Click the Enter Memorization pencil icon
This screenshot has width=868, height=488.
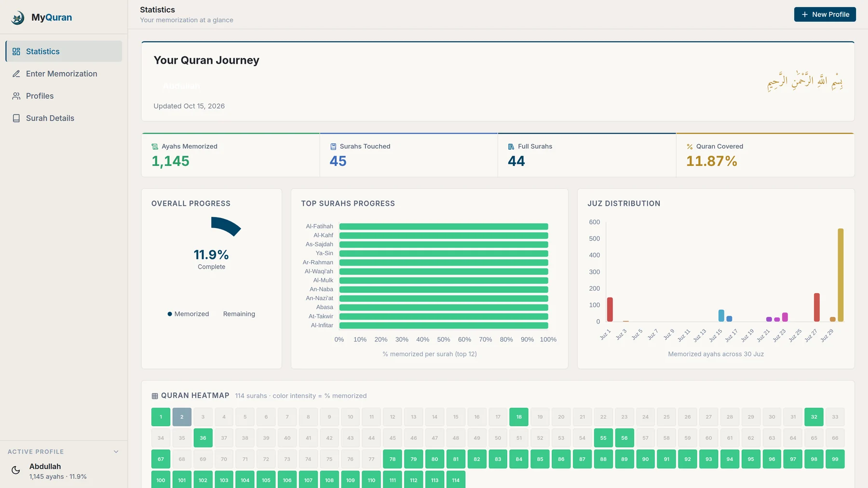pyautogui.click(x=16, y=74)
